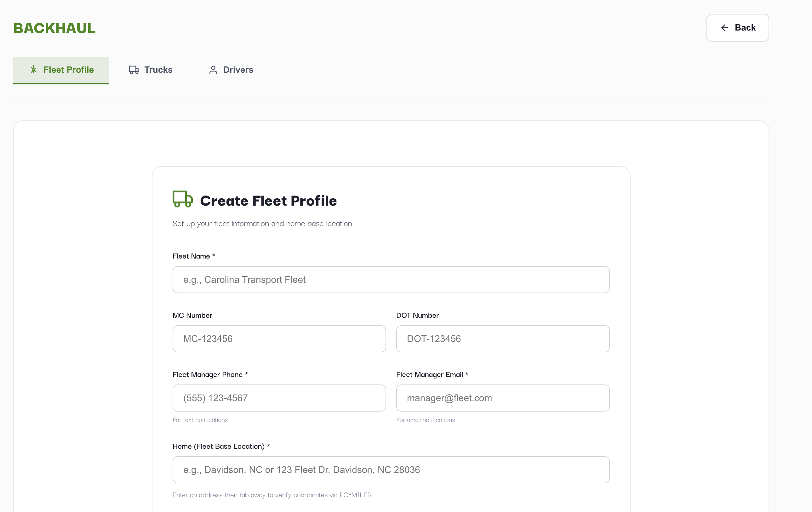Select the Home Fleet Base Location field
Screen dimensions: 812x512
(x=391, y=469)
